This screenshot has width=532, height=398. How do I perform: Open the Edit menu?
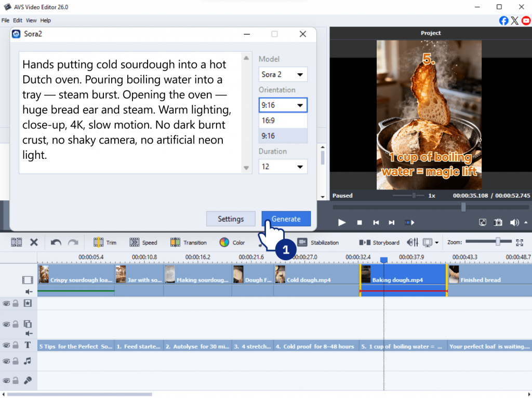18,20
